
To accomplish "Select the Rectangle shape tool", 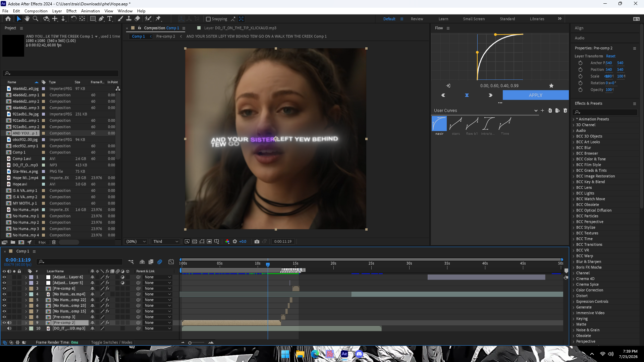I will pos(93,19).
